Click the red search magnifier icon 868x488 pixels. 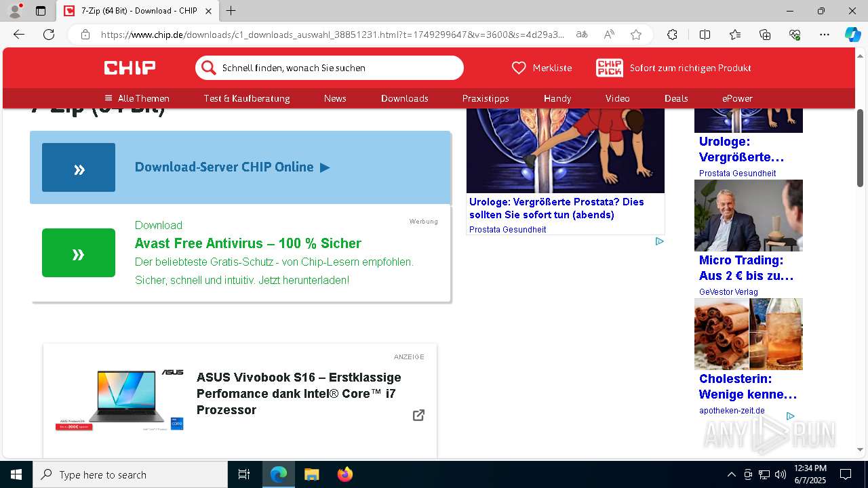pyautogui.click(x=208, y=68)
